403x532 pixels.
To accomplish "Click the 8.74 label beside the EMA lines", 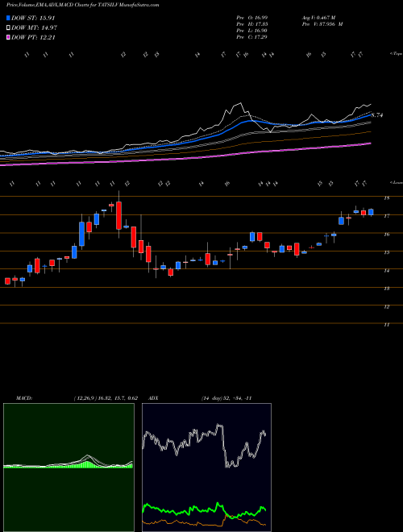I will [377, 115].
